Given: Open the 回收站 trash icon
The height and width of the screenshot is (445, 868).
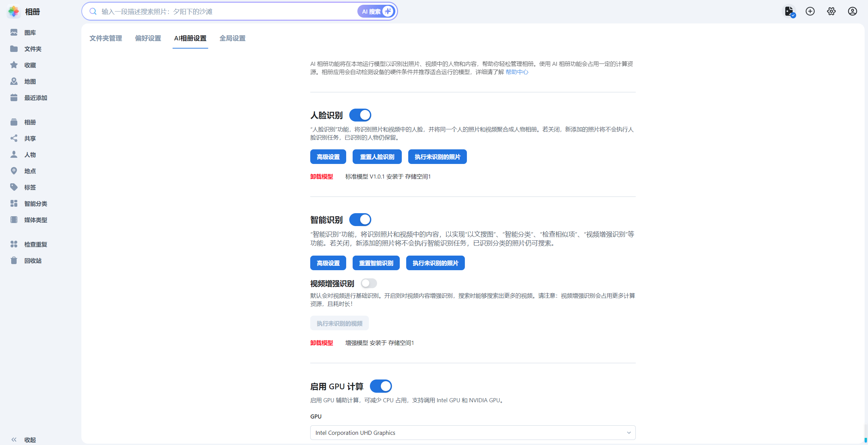Looking at the screenshot, I should point(14,261).
